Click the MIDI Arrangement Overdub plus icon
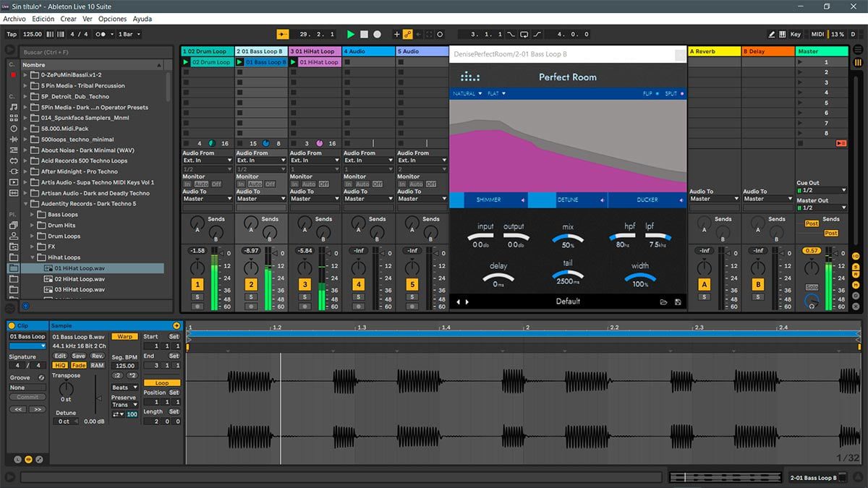The image size is (868, 488). [396, 34]
